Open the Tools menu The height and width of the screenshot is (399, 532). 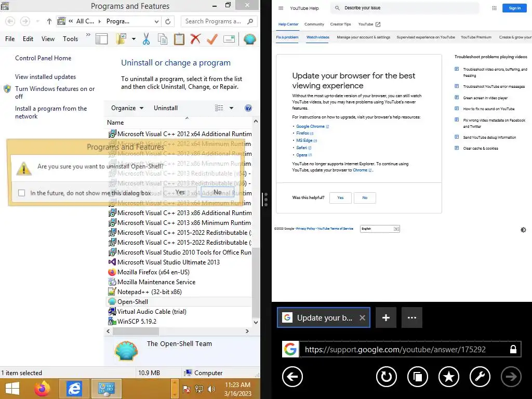(70, 39)
